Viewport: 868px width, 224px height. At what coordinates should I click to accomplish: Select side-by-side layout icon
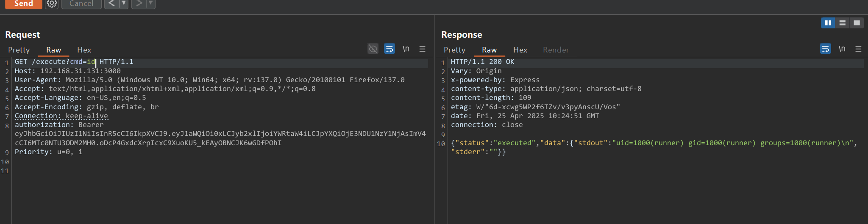[828, 23]
